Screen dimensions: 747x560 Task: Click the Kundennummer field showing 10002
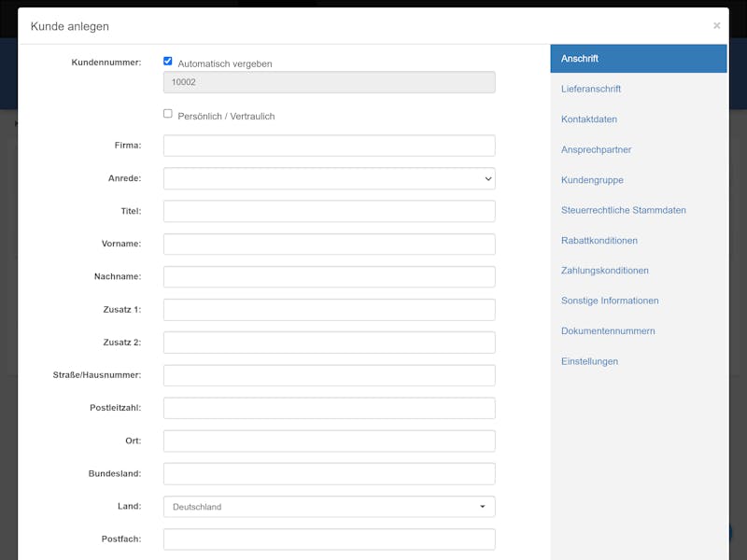(x=330, y=82)
